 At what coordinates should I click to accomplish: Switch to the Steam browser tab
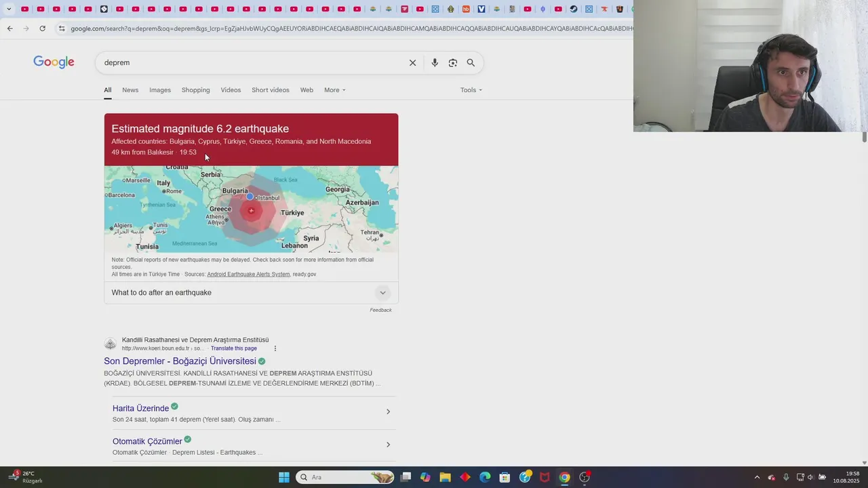(x=574, y=9)
